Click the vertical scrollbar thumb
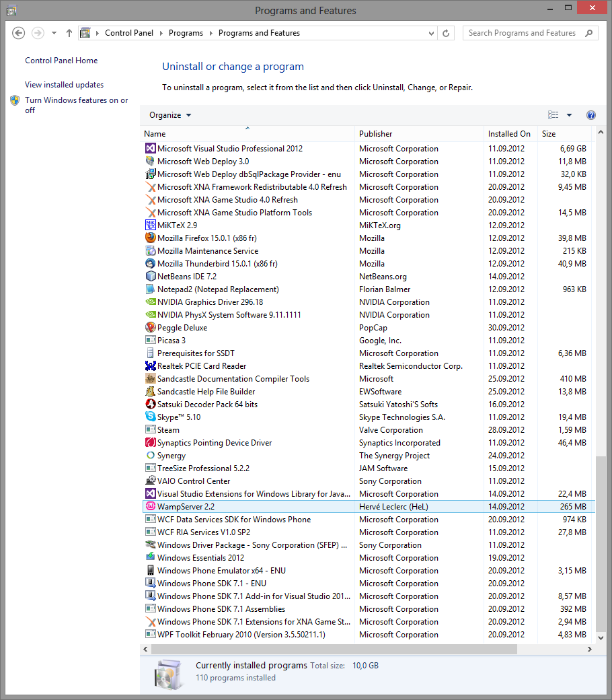Viewport: 612px width, 700px height. [601, 545]
